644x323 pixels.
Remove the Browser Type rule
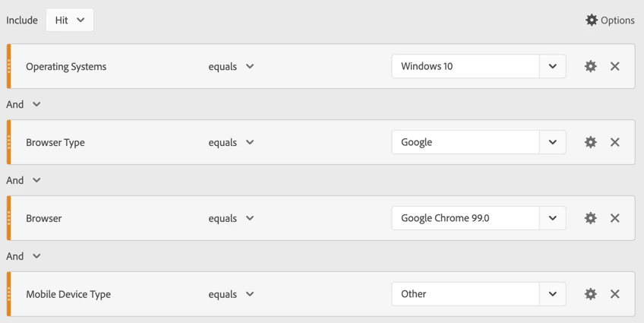[x=615, y=142]
